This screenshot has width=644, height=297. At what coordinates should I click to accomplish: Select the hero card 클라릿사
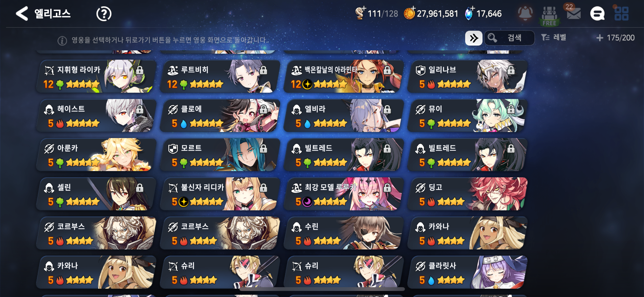tap(467, 272)
